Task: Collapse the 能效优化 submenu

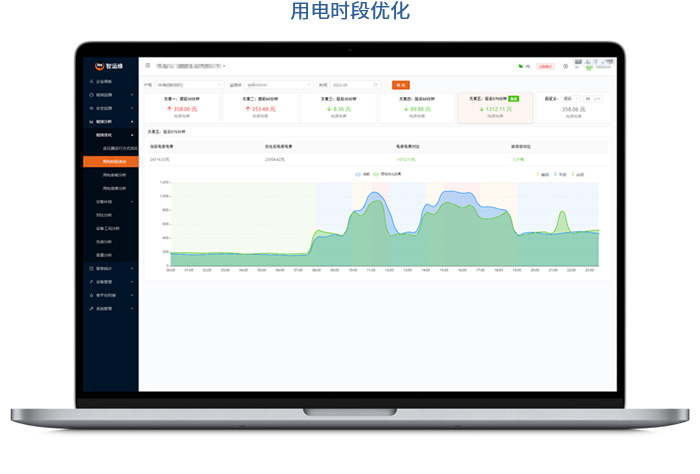Action: (111, 135)
